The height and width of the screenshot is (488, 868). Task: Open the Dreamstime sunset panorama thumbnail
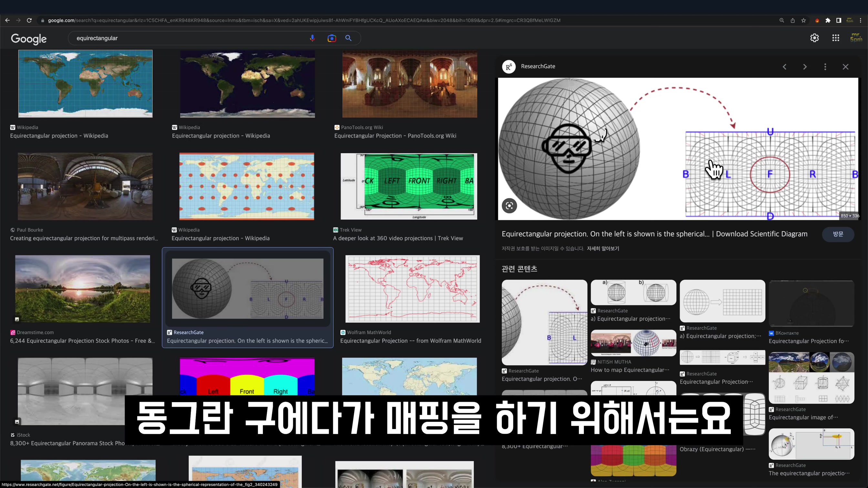(x=83, y=289)
